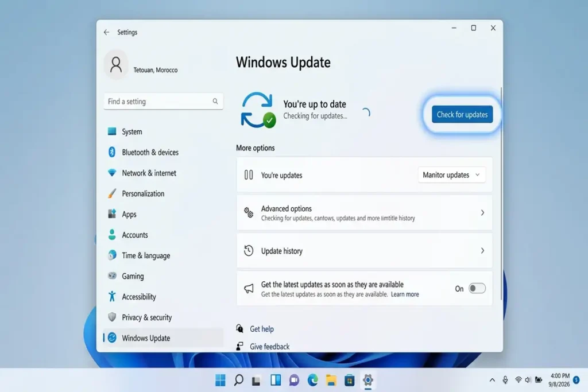The width and height of the screenshot is (588, 392).
Task: Click the You're up to date heading
Action: 315,104
